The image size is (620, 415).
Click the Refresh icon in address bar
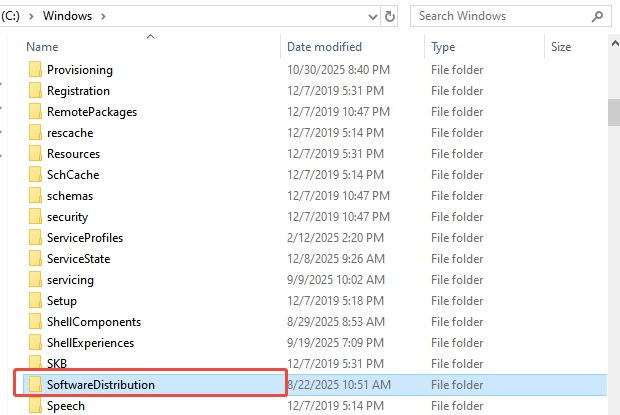point(389,16)
